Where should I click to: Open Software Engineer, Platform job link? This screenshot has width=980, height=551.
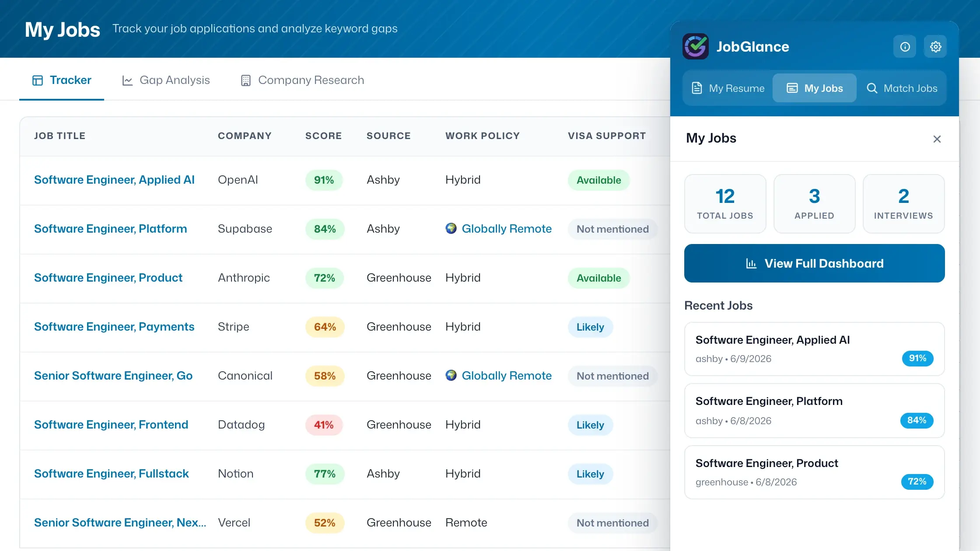(x=110, y=229)
